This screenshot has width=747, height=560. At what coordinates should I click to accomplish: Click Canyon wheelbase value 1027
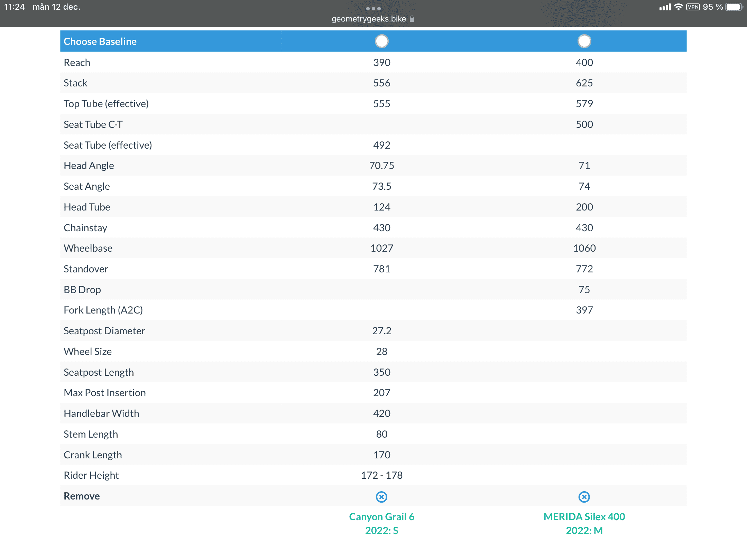(381, 248)
